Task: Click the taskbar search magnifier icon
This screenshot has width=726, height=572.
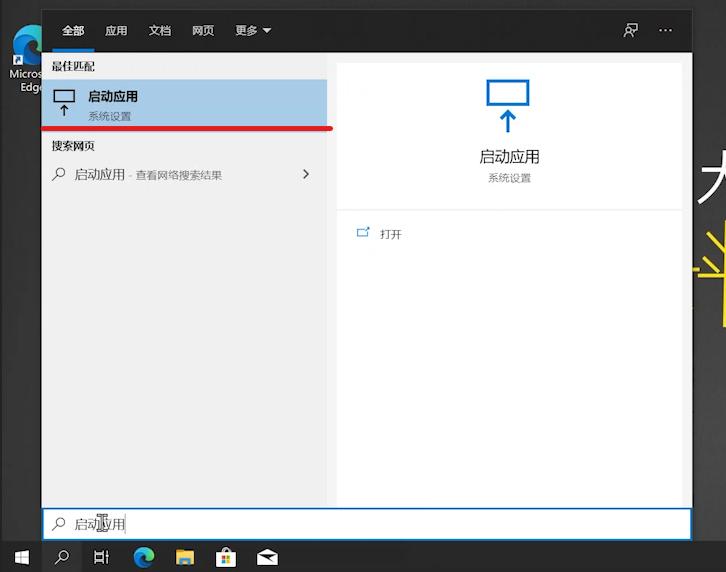Action: (62, 557)
